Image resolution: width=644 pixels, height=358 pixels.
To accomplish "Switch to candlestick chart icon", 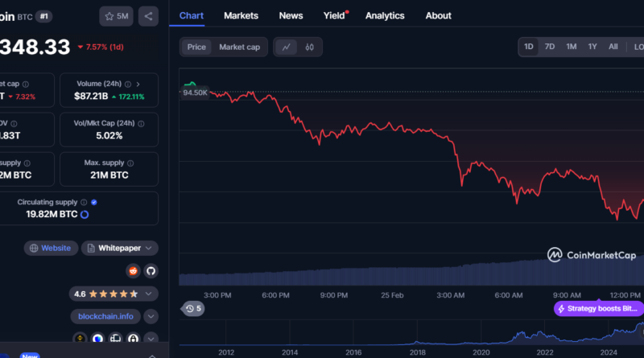I will [x=310, y=47].
